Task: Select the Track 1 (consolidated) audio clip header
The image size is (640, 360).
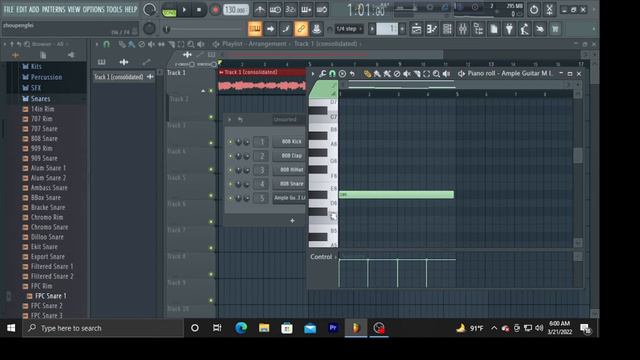Action: click(x=262, y=72)
